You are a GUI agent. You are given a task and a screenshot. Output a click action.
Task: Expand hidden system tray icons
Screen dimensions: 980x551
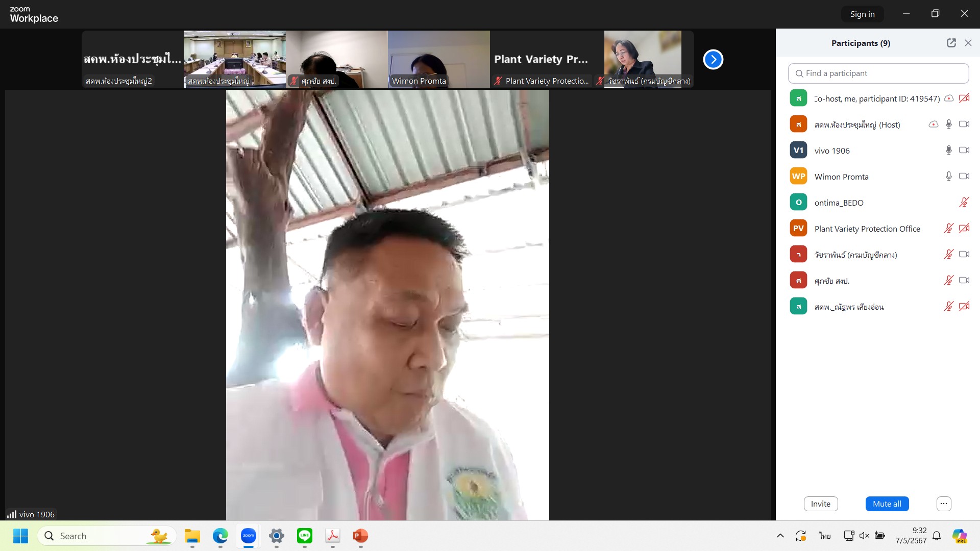point(780,536)
